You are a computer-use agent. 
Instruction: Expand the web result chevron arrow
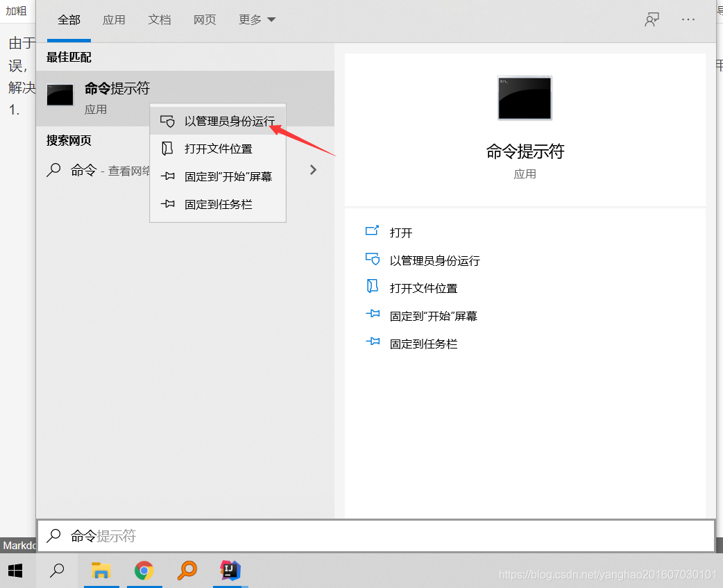[313, 170]
